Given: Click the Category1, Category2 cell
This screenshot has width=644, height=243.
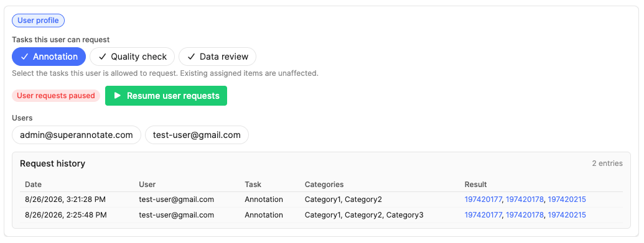Looking at the screenshot, I should [x=343, y=199].
